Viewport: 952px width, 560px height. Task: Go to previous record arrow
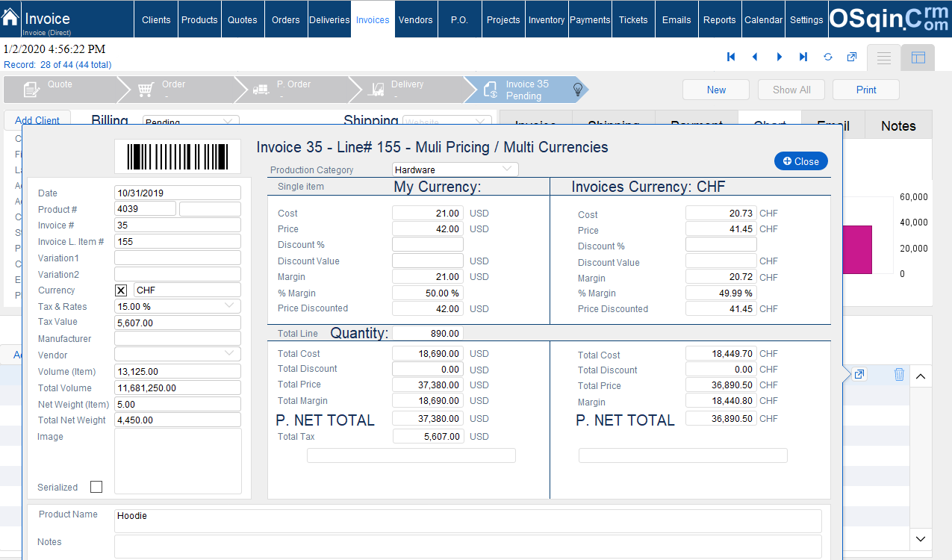pyautogui.click(x=755, y=57)
